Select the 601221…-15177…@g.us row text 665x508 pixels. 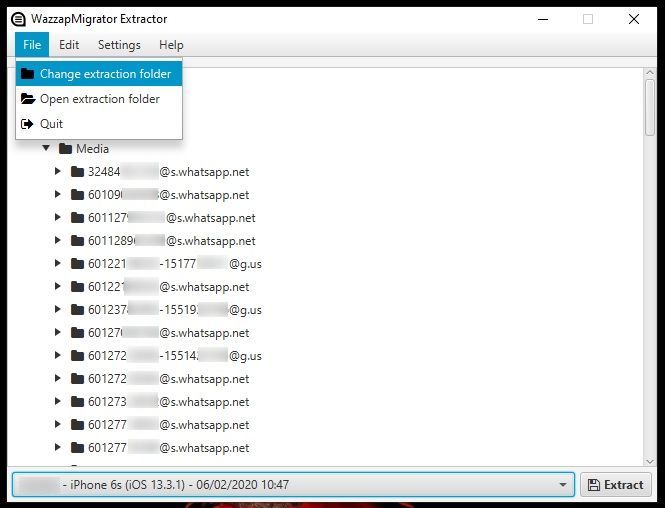tap(175, 264)
